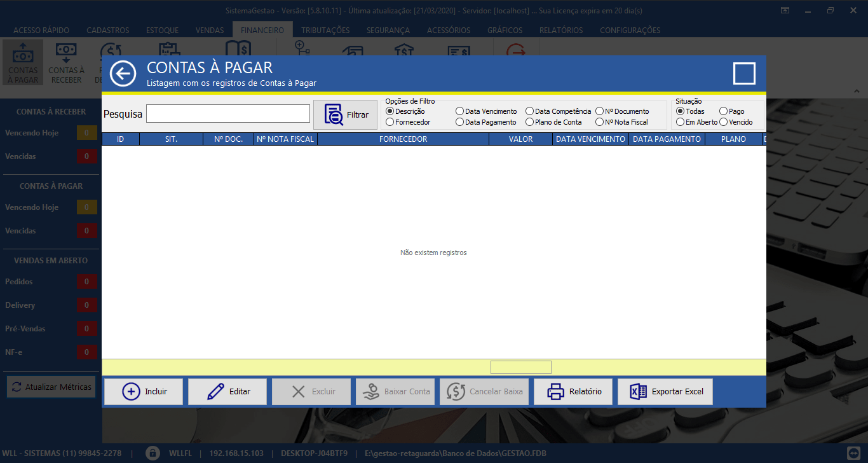Select the Fornecedor filter option
Viewport: 868px width, 463px height.
click(x=390, y=122)
